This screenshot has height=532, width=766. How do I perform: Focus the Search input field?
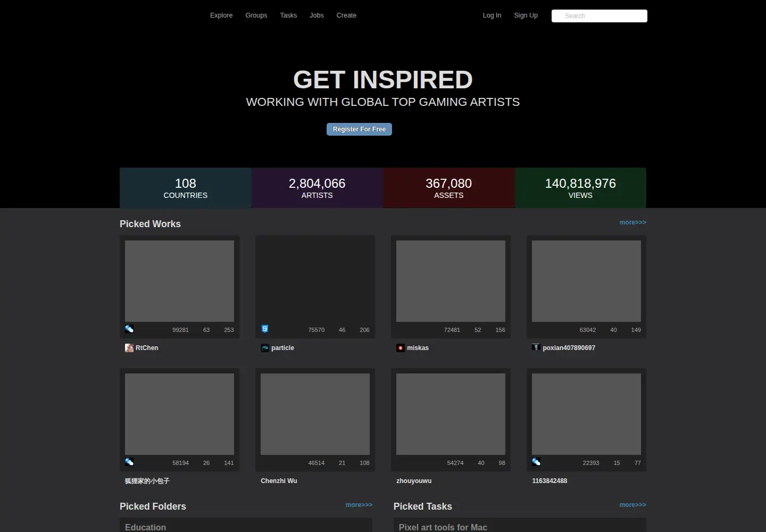pyautogui.click(x=600, y=16)
